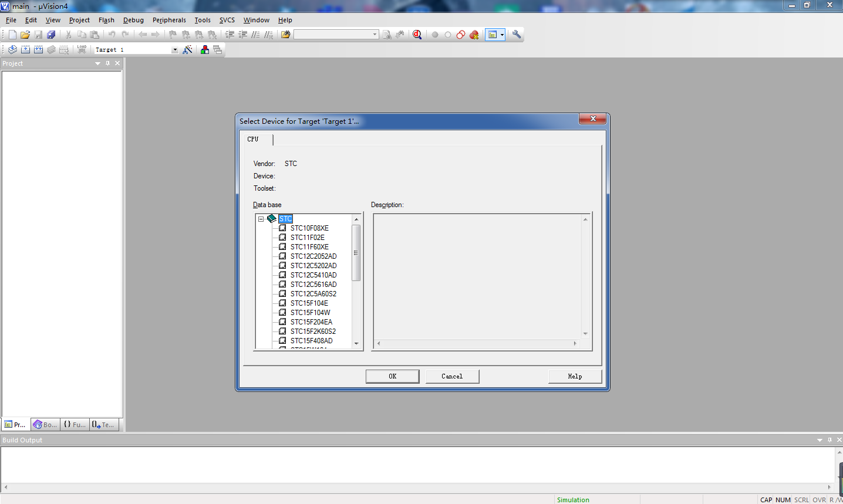Click the Cancel button in the dialog
This screenshot has width=843, height=504.
click(x=452, y=376)
